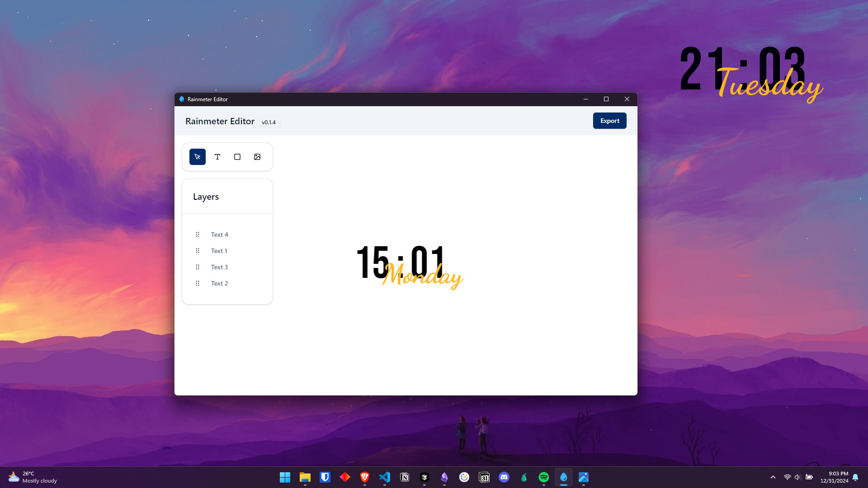868x488 pixels.
Task: Open the Windows Start menu
Action: (285, 477)
